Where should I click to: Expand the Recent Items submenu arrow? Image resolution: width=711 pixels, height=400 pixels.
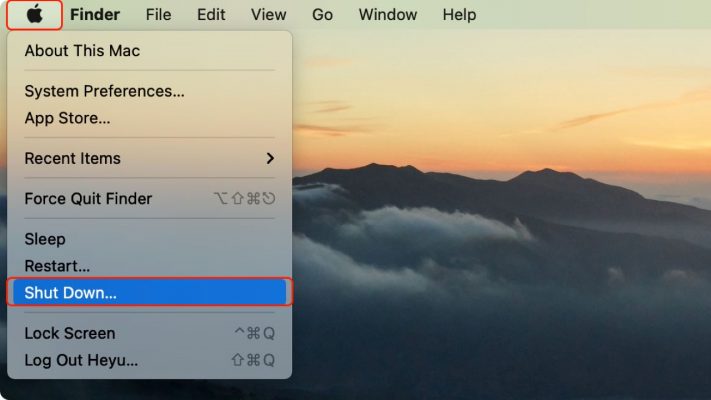click(x=269, y=158)
